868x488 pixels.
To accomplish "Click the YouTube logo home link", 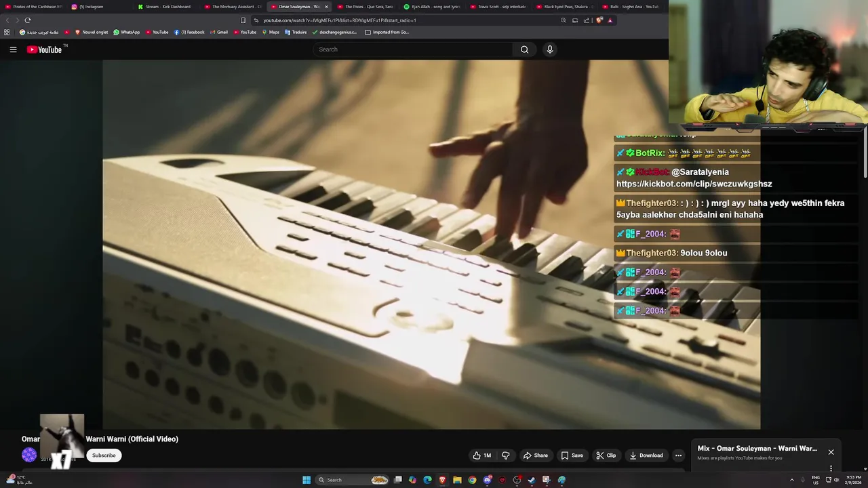I will [x=44, y=49].
